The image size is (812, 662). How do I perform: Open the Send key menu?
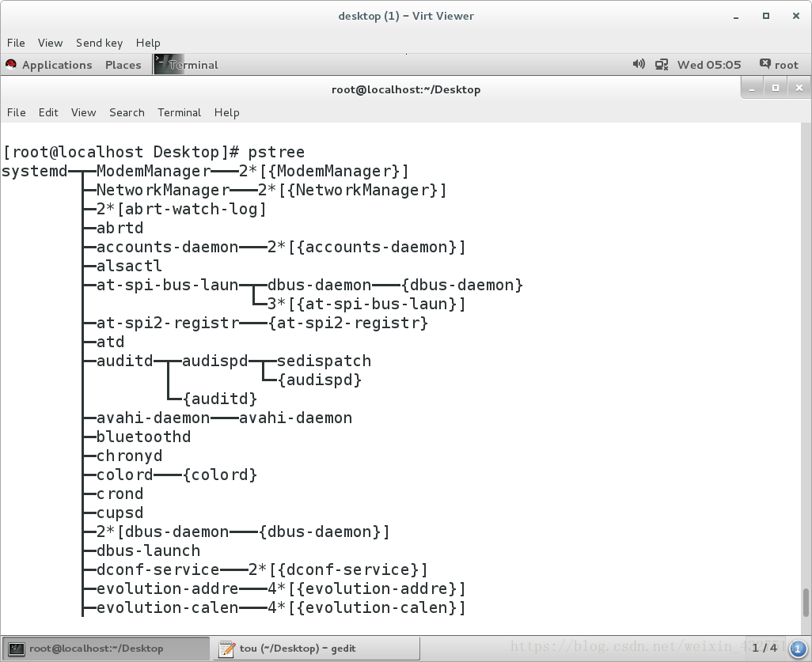tap(100, 43)
